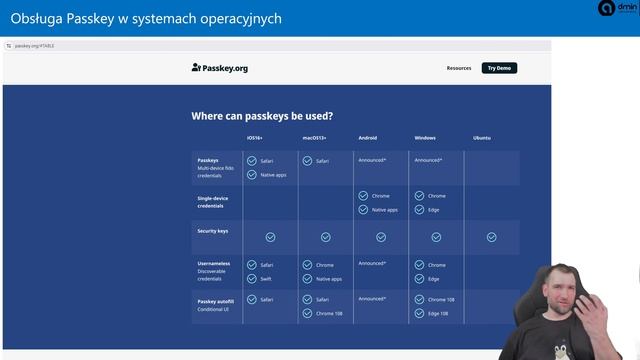Click the site settings icon in address bar
640x360 pixels.
tap(9, 46)
